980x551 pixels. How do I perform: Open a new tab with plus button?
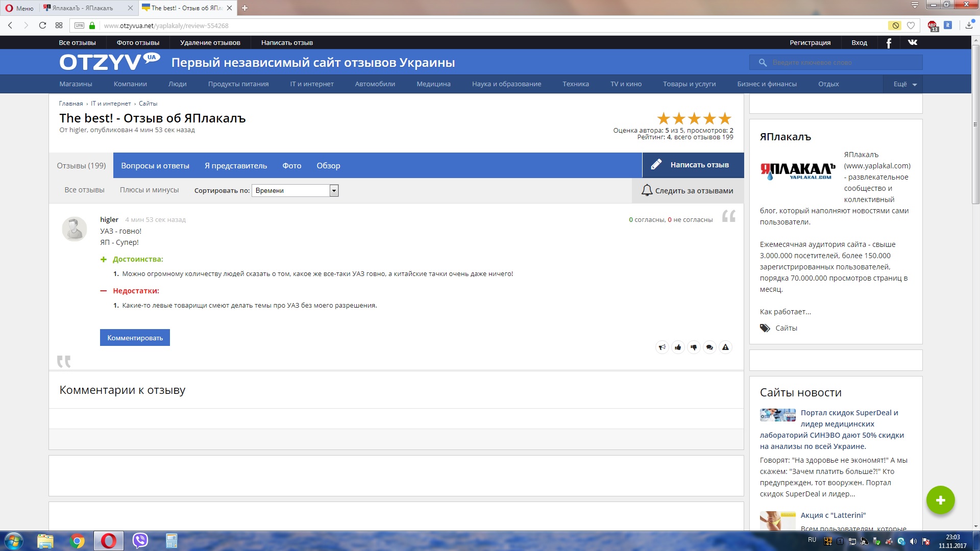pos(245,8)
